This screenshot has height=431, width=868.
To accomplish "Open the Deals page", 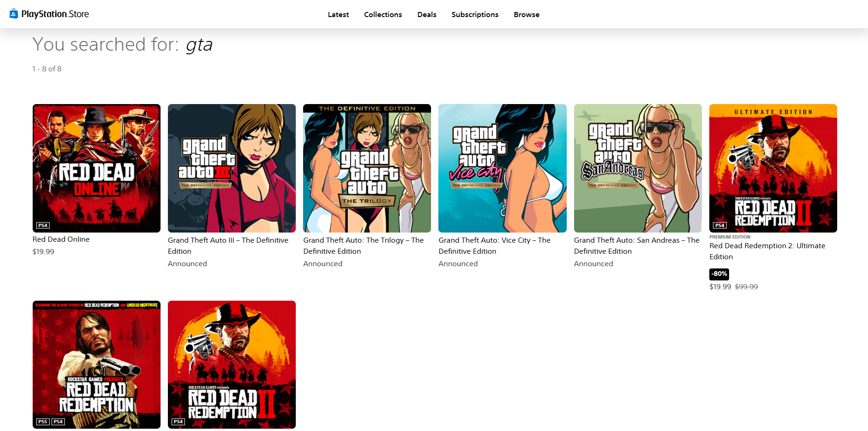I will (427, 15).
